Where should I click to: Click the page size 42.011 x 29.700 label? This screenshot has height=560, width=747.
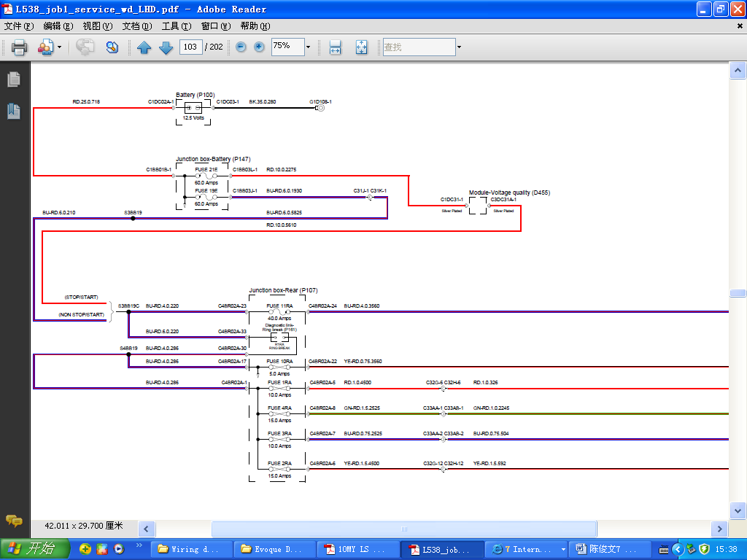pyautogui.click(x=84, y=526)
